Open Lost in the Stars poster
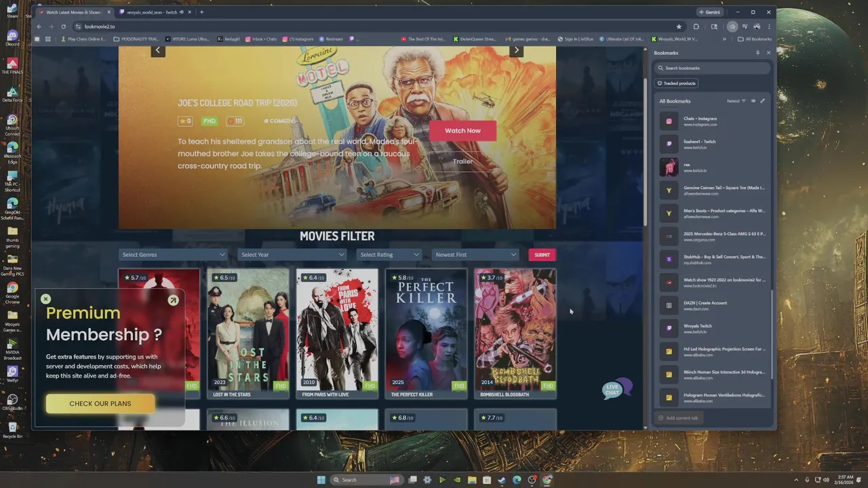Screen dimensions: 868x488 point(248,334)
